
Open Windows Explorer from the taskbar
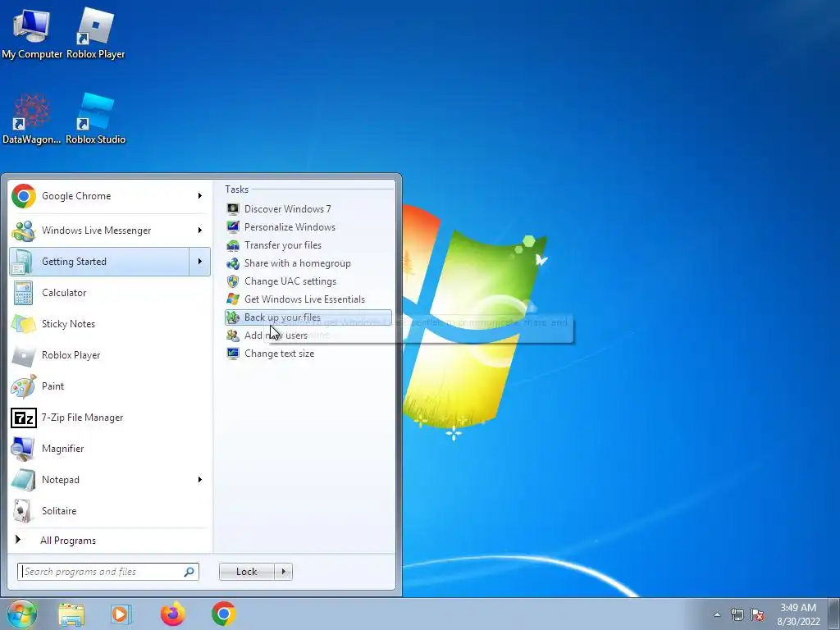pos(71,614)
